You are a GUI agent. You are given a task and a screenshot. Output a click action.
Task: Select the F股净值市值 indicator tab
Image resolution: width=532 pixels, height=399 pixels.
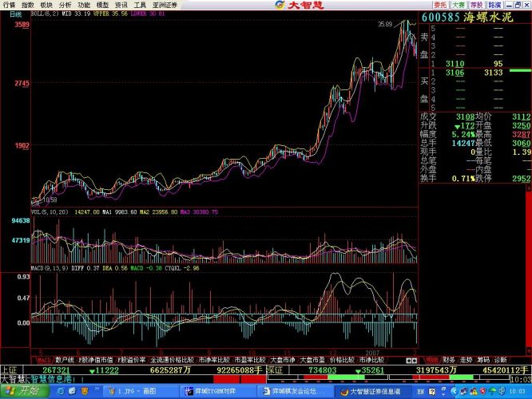(96, 360)
